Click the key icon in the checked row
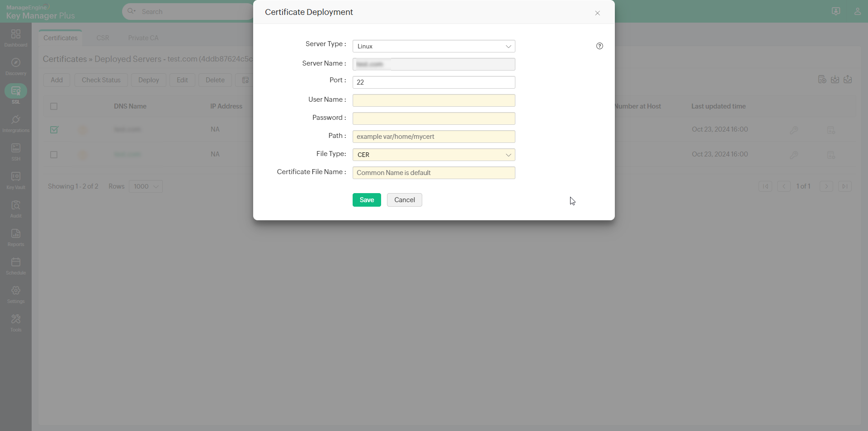Image resolution: width=868 pixels, height=431 pixels. pos(794,130)
